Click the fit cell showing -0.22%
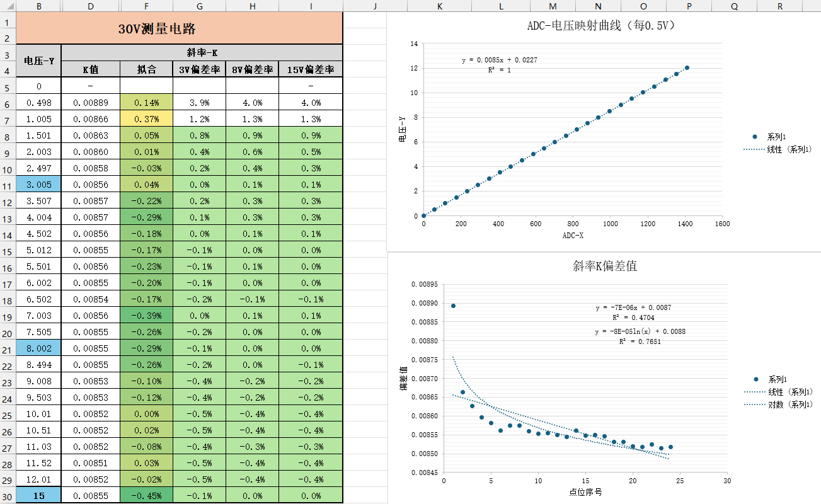Viewport: 821px width, 504px height. [x=146, y=201]
